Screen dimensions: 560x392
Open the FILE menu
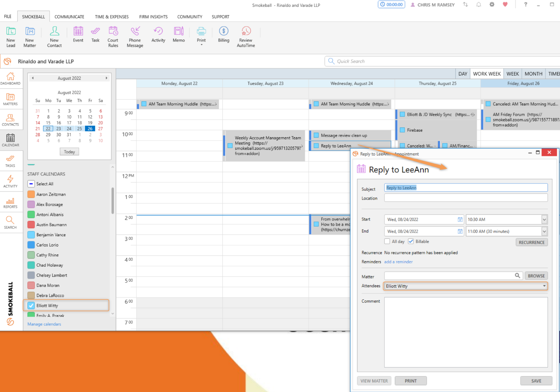coord(8,16)
